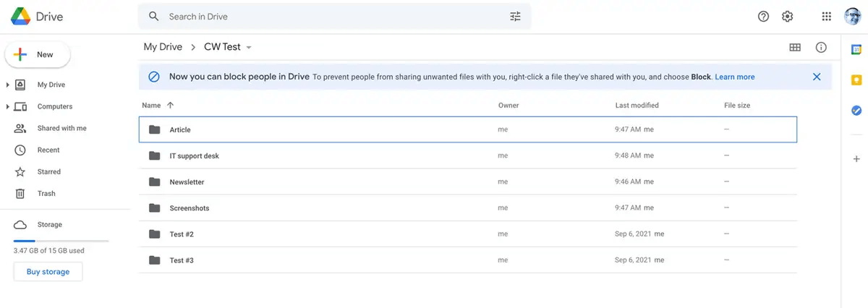Open the Help question mark icon

coord(763,17)
